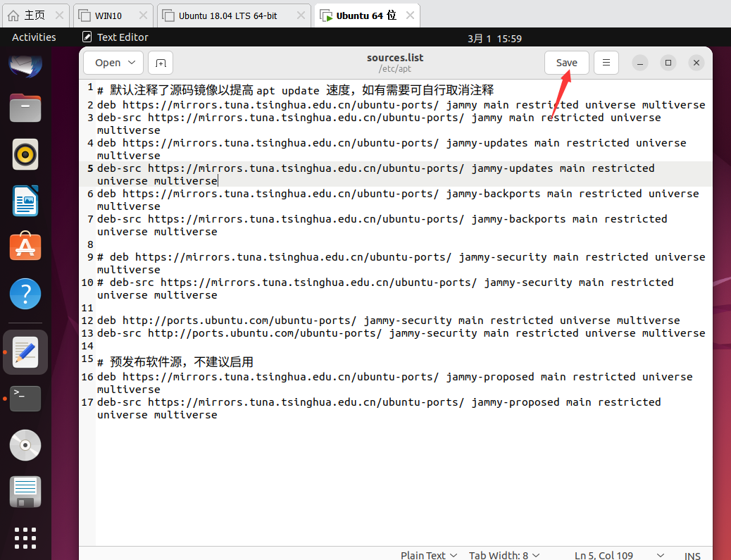731x560 pixels.
Task: Click line 16 deb jammy-proposed entry
Action: point(395,382)
